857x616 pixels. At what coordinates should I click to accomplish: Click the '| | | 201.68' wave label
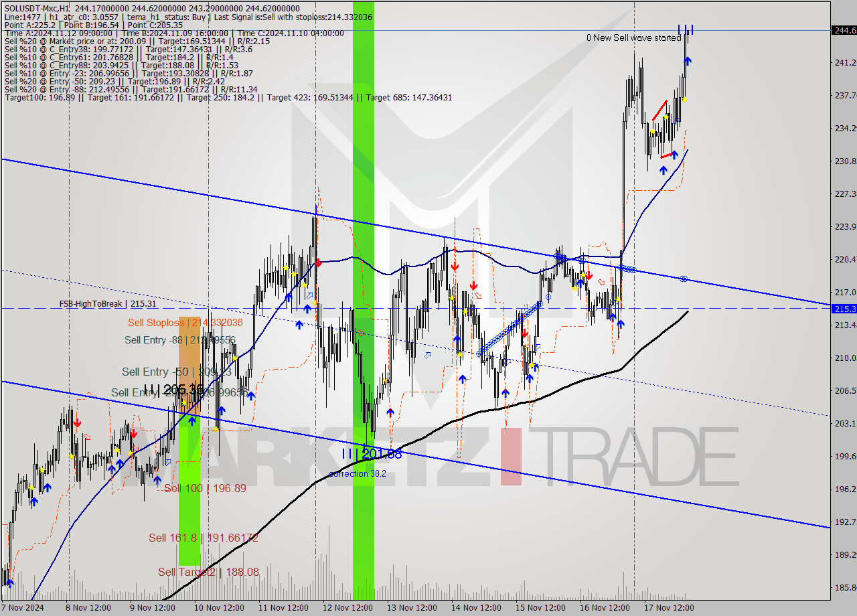point(372,454)
